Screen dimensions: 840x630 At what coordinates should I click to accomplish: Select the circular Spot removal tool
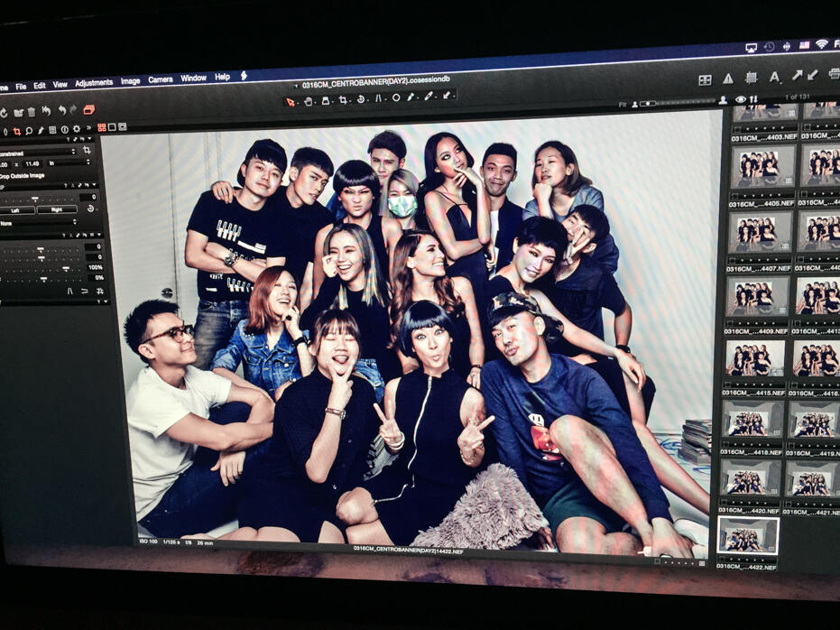396,98
